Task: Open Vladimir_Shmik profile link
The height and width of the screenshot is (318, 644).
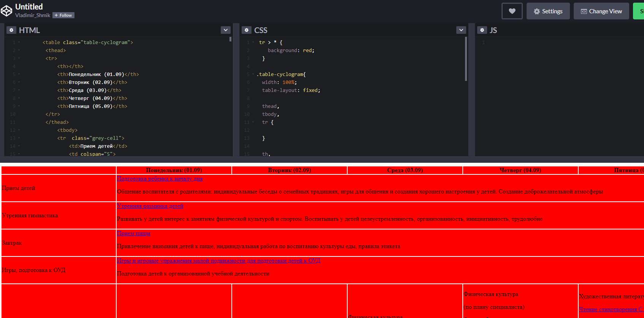Action: pyautogui.click(x=33, y=16)
